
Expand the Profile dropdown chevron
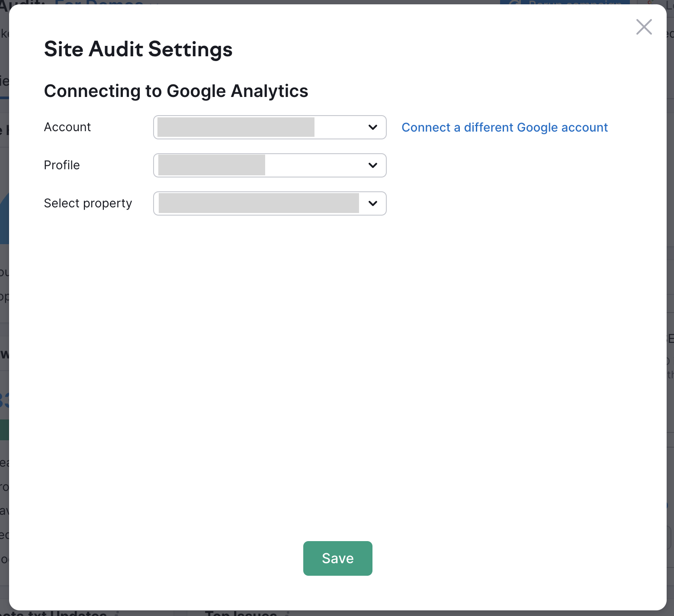tap(372, 165)
